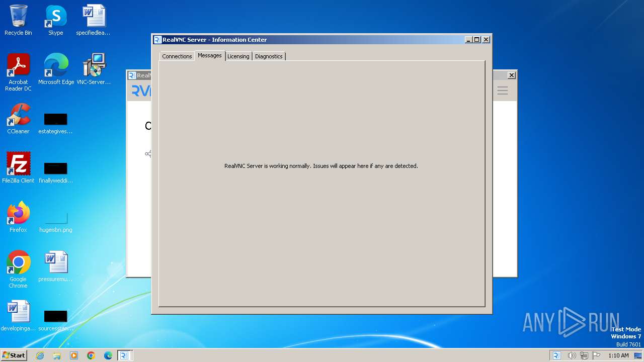
Task: Click the 1:10 AM taskbar clock
Action: 618,355
